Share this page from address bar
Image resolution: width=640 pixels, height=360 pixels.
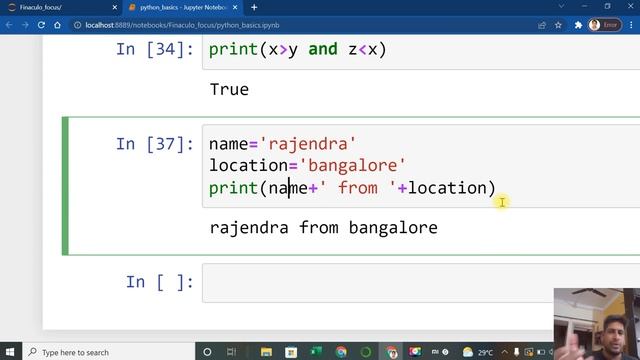click(x=542, y=25)
